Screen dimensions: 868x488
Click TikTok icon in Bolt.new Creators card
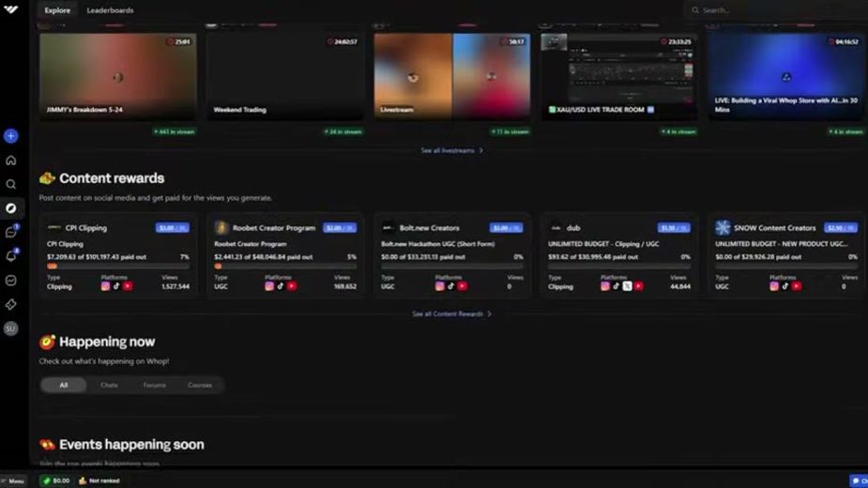coord(450,286)
